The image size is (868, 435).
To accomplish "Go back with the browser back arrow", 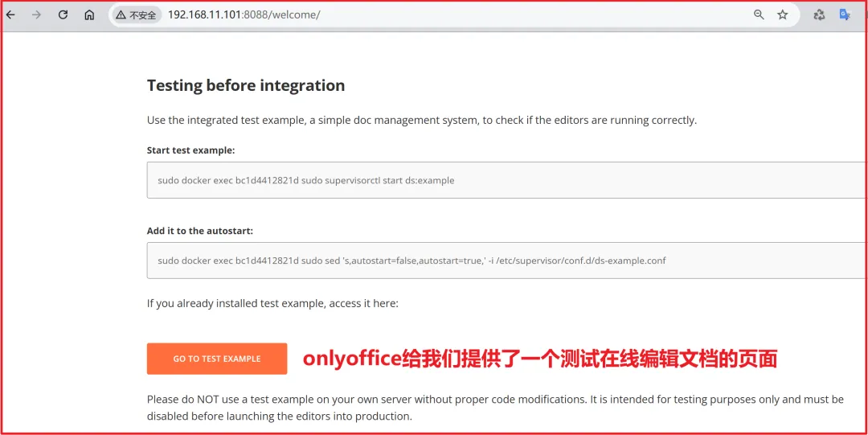I will (x=10, y=15).
